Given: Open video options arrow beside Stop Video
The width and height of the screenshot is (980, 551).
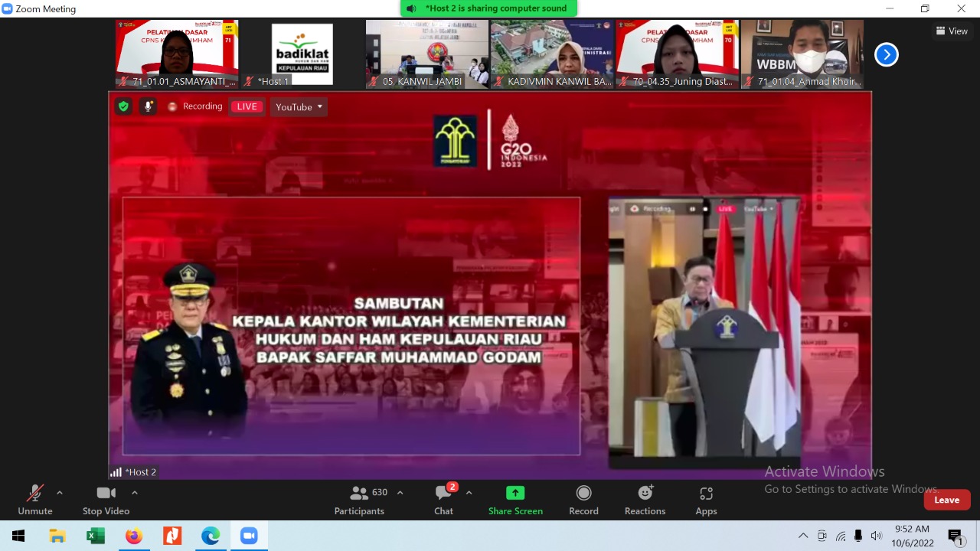Looking at the screenshot, I should click(x=135, y=493).
